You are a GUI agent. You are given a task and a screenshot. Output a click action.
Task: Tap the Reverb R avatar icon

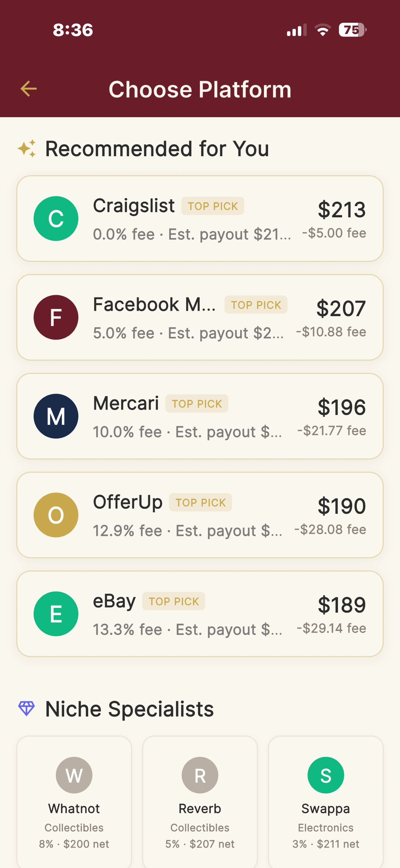200,775
